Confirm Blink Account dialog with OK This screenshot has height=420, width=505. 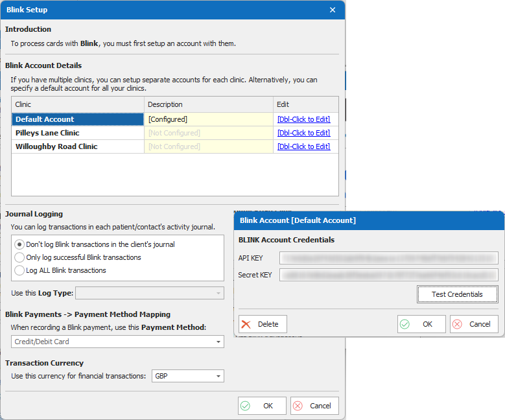(x=421, y=324)
